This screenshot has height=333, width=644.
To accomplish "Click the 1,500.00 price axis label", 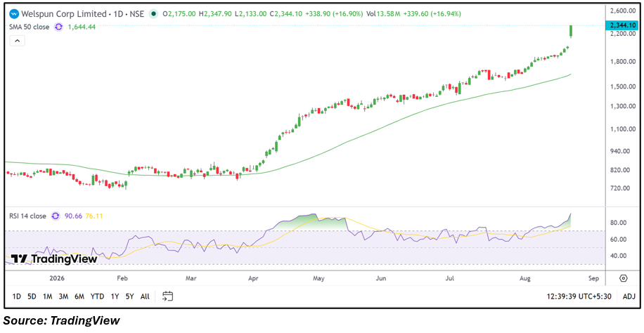I will click(622, 87).
